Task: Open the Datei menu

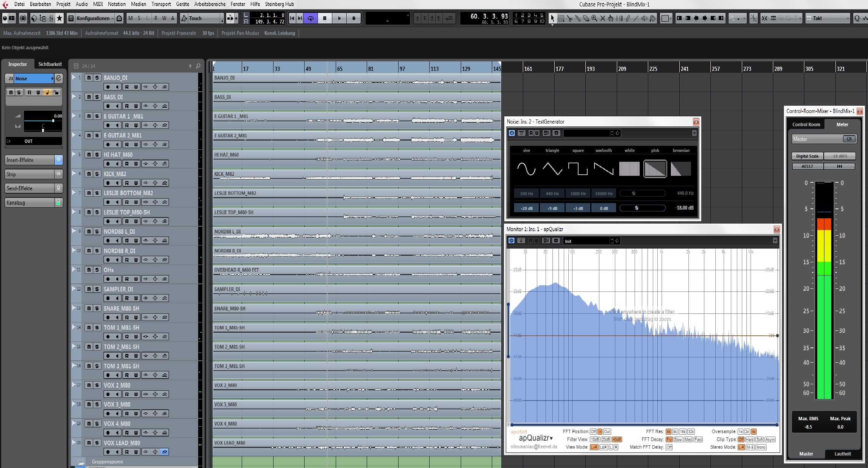Action: click(19, 4)
